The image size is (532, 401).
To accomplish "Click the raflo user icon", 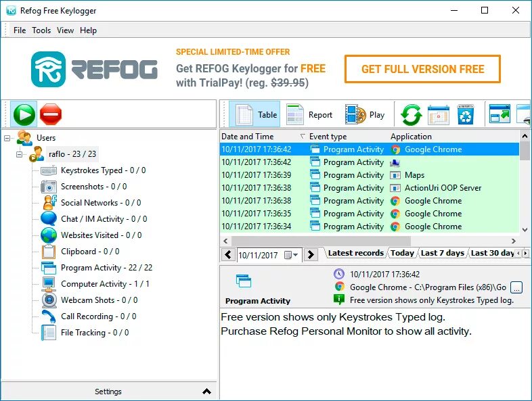I will (37, 154).
